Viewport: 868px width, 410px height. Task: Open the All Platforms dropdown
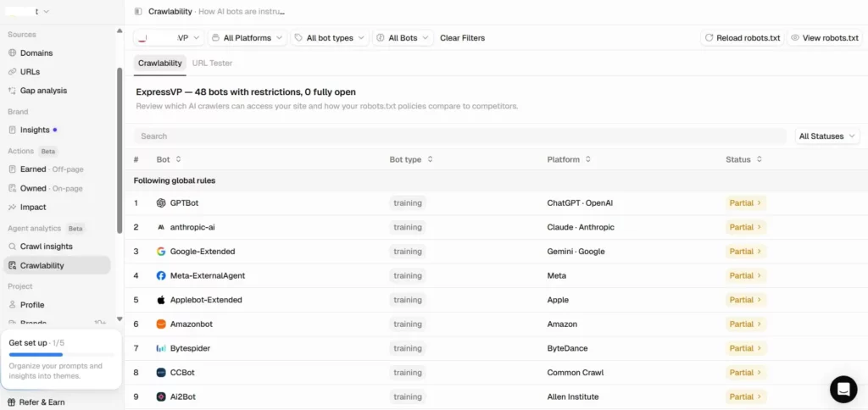[248, 38]
